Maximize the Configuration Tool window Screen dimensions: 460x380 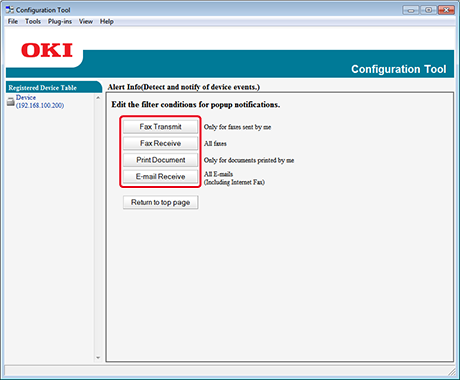[x=428, y=10]
